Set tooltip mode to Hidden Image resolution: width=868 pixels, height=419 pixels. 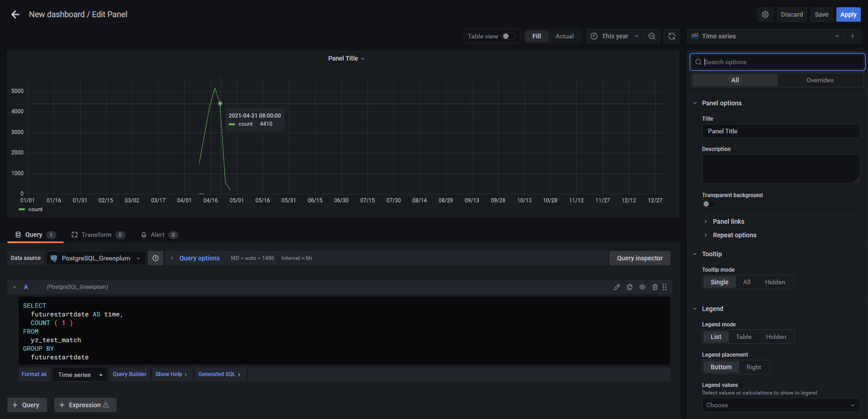click(x=775, y=282)
